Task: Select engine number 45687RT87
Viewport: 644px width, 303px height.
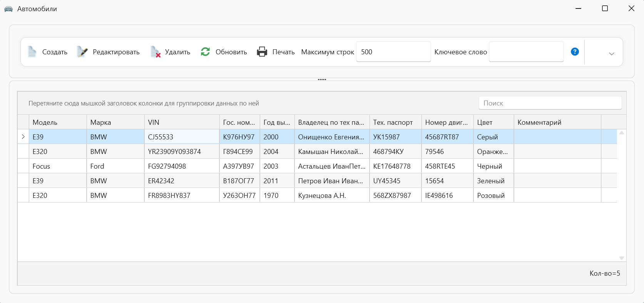Action: (x=448, y=137)
